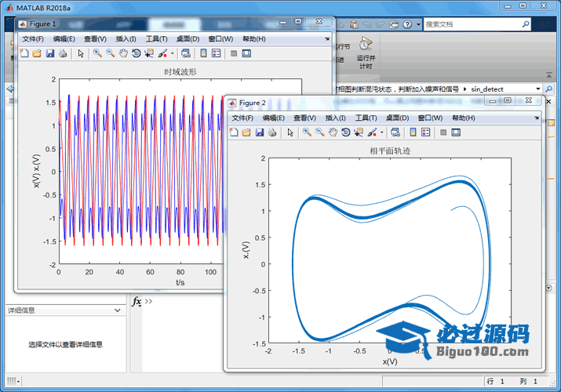Click the Print icon in Figure 1 toolbar
Viewport: 561px width, 392px height.
(x=63, y=53)
